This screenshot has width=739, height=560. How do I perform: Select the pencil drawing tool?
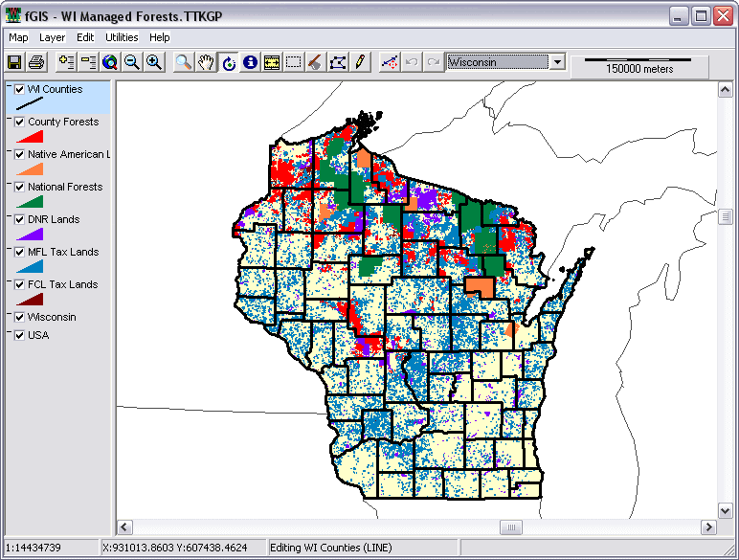(360, 62)
